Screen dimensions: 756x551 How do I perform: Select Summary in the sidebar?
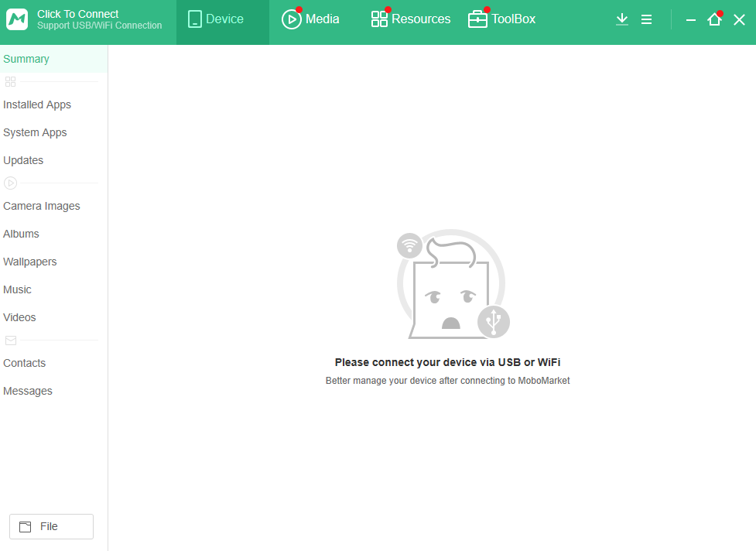click(x=53, y=59)
